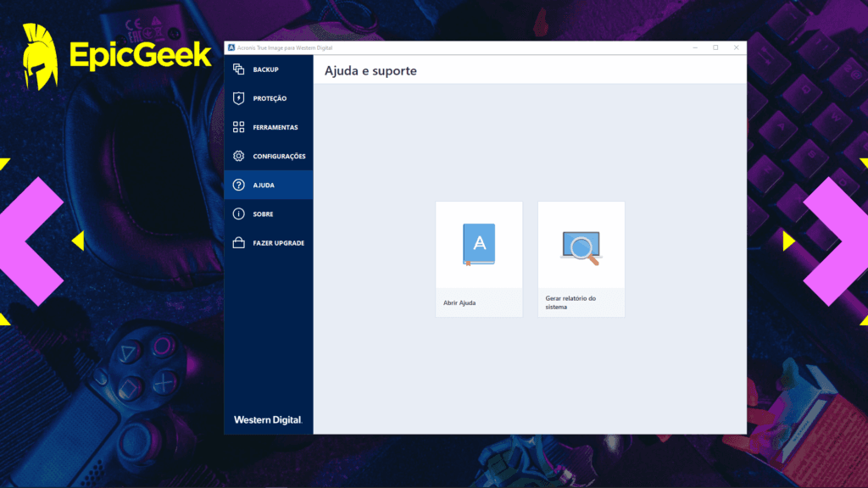Click the Fazer Upgrade shopping bag icon
The width and height of the screenshot is (868, 488).
[x=238, y=243]
